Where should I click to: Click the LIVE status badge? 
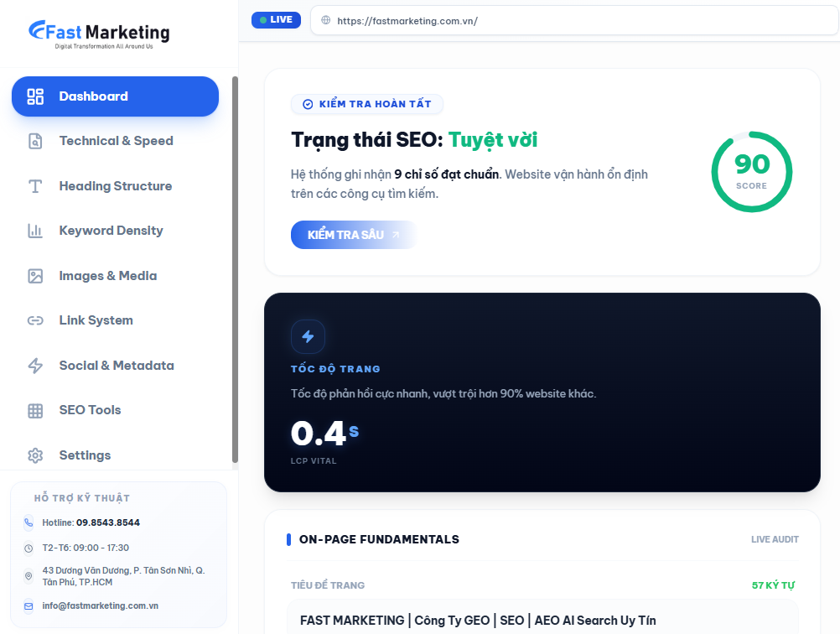click(x=276, y=20)
